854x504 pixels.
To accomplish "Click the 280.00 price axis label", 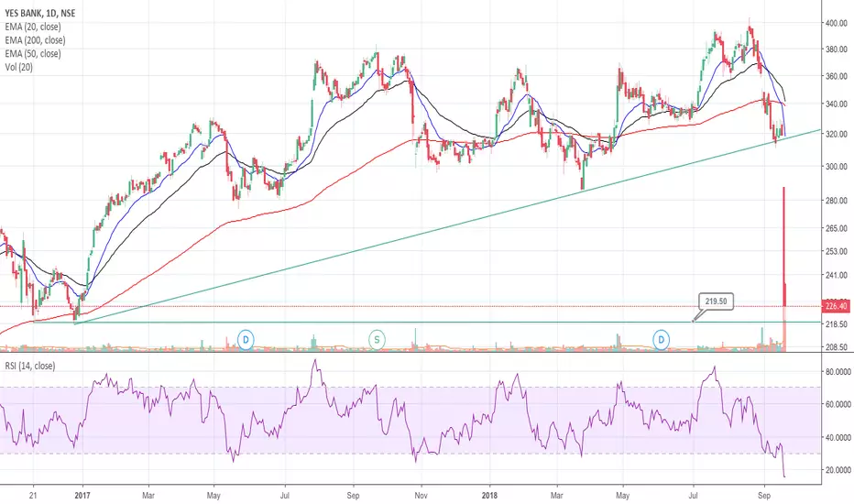I will click(x=837, y=201).
